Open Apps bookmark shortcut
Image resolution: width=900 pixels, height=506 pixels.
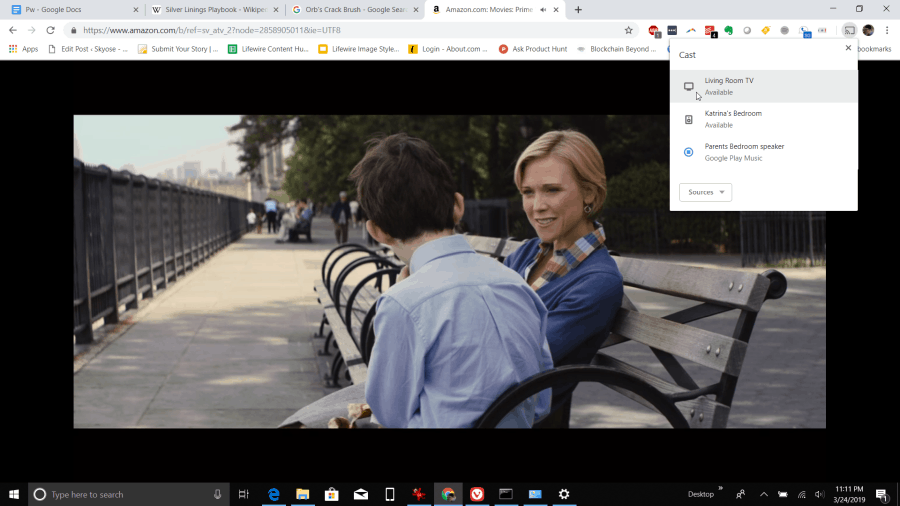pyautogui.click(x=24, y=49)
